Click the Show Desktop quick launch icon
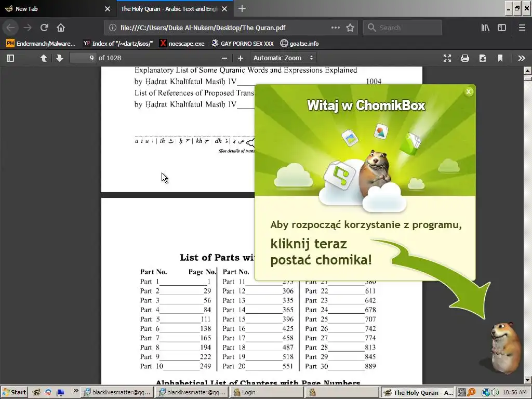This screenshot has height=399, width=532. click(60, 392)
